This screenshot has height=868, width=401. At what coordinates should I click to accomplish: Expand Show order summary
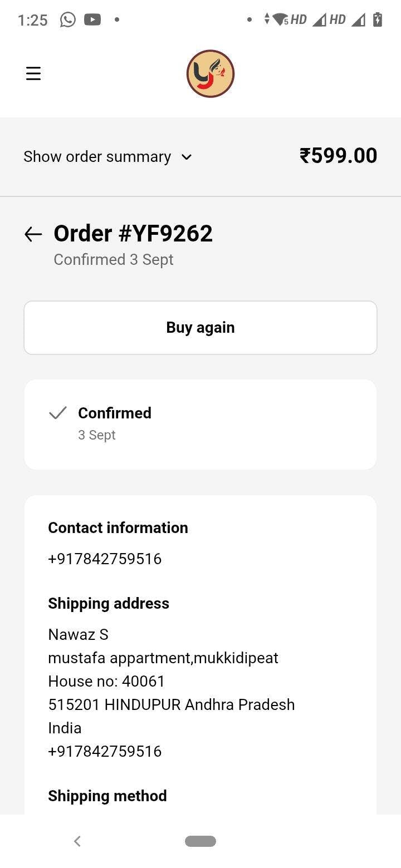click(x=97, y=157)
